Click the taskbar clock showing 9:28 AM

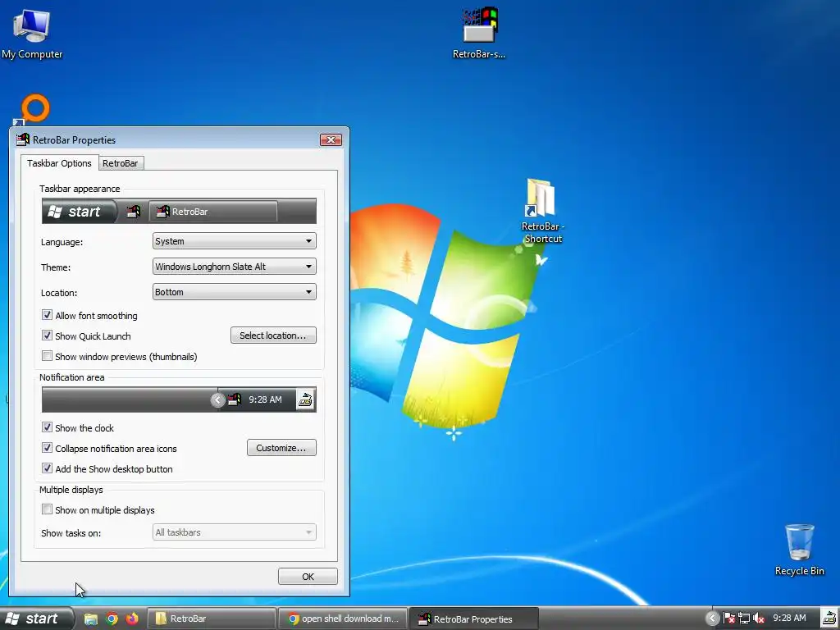[x=789, y=619]
